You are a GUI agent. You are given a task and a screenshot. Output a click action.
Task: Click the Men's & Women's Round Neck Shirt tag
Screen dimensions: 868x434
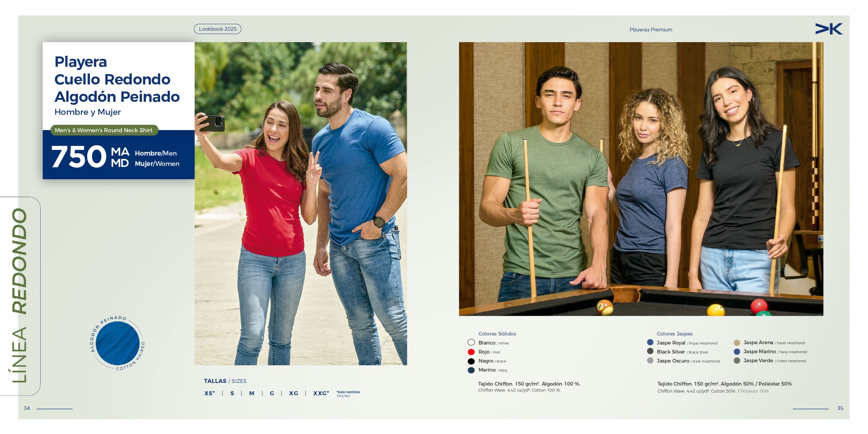[x=104, y=130]
